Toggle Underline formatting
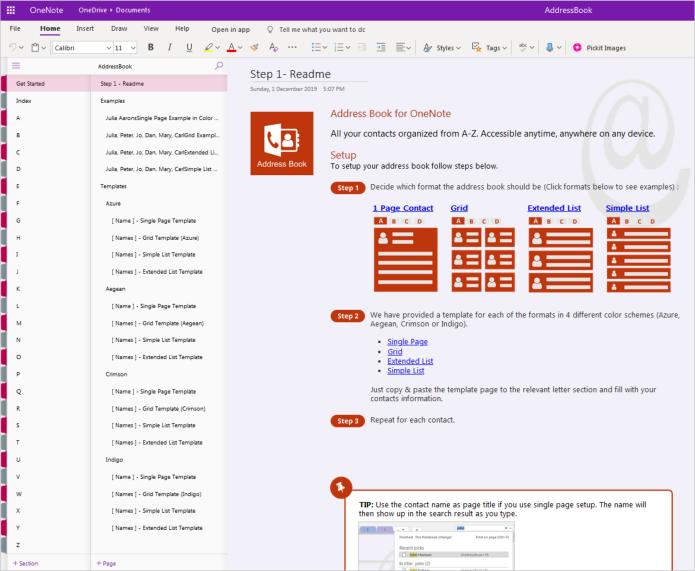 [x=189, y=47]
